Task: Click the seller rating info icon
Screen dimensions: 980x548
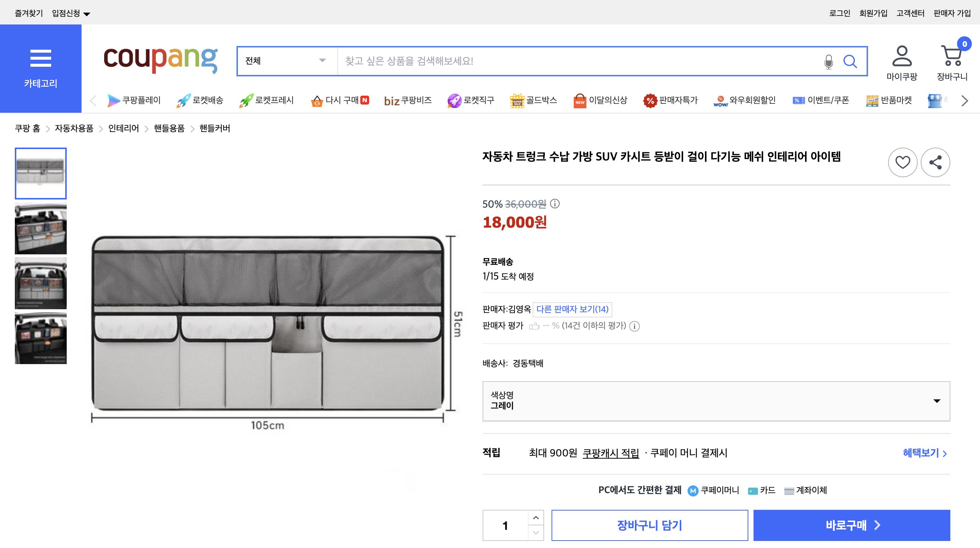Action: pyautogui.click(x=636, y=327)
